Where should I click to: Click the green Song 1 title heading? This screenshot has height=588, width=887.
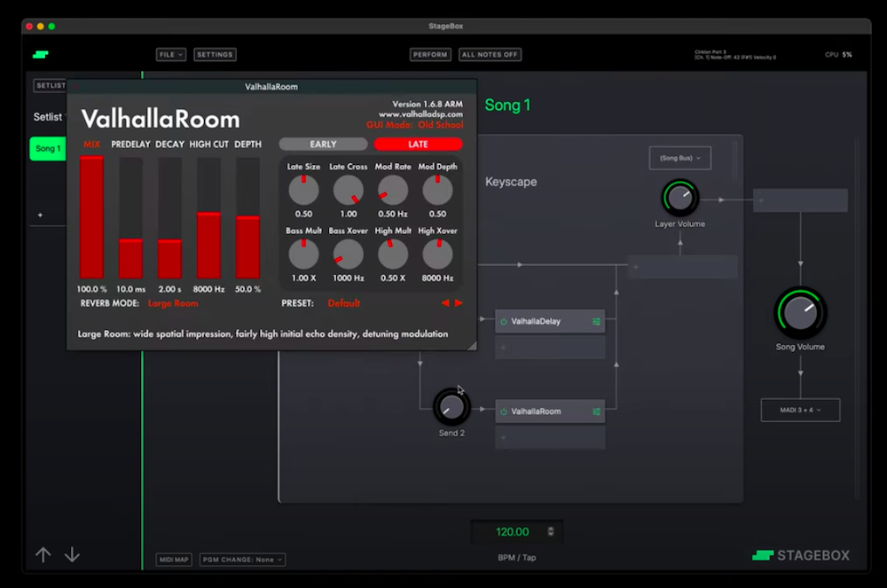507,106
